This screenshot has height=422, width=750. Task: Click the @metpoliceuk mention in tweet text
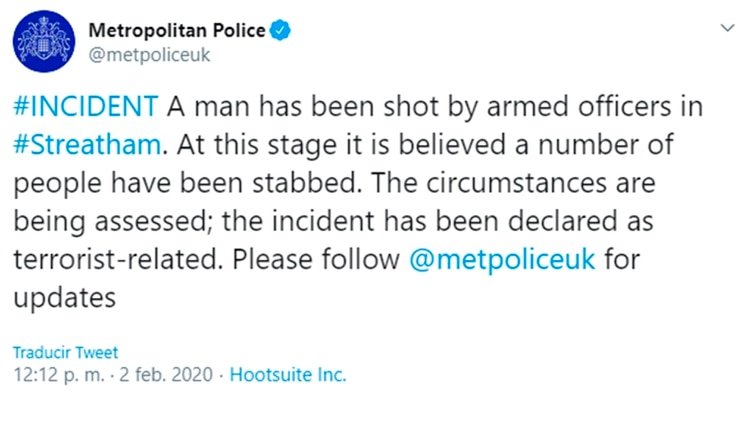click(x=502, y=260)
